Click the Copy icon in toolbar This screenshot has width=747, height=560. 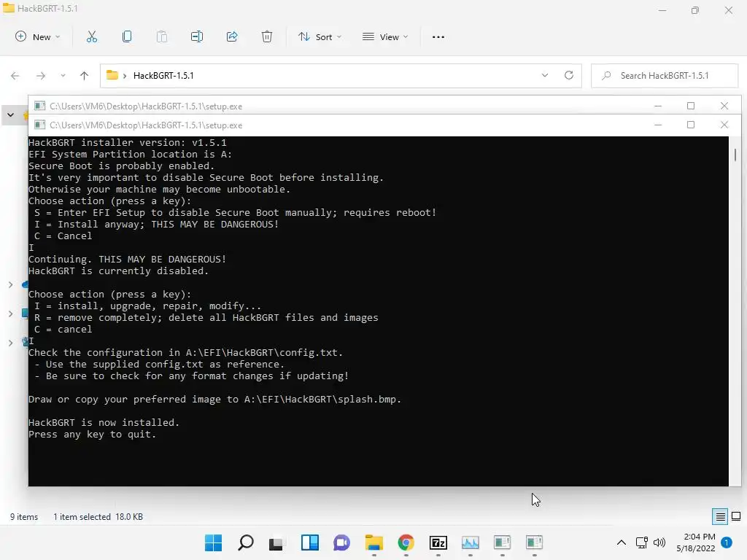[x=127, y=36]
